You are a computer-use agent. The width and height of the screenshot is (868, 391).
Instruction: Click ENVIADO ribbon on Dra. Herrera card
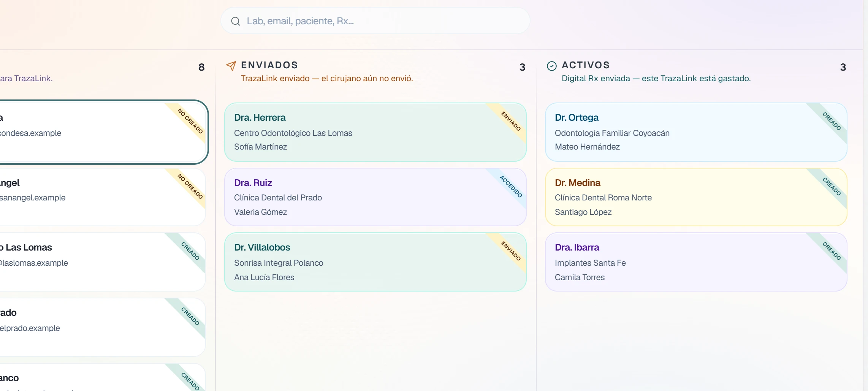511,121
